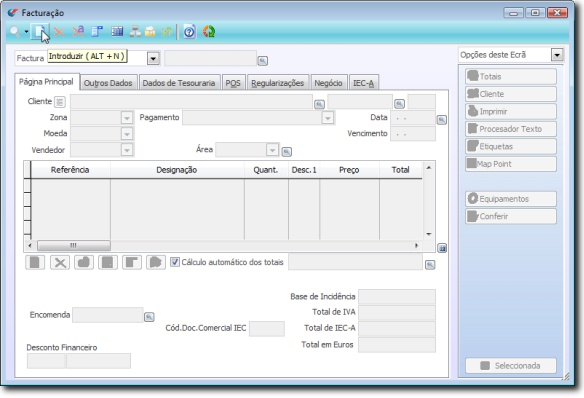
Task: Click into the Vencimento date field
Action: pyautogui.click(x=413, y=134)
